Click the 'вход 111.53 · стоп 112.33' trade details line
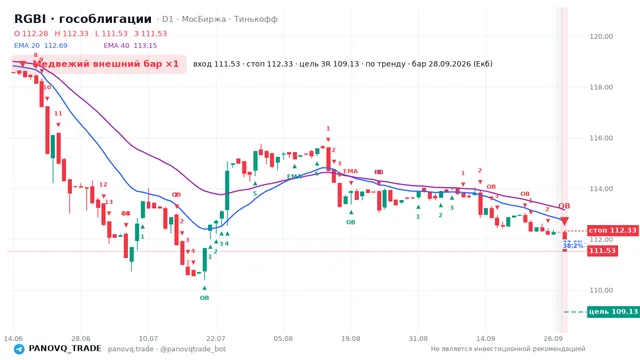The image size is (640, 360). [343, 64]
